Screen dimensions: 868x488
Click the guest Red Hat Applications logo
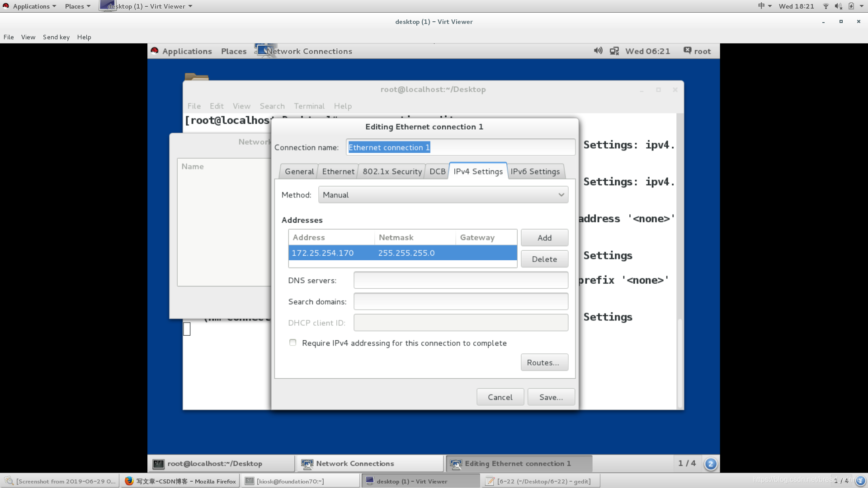[155, 51]
